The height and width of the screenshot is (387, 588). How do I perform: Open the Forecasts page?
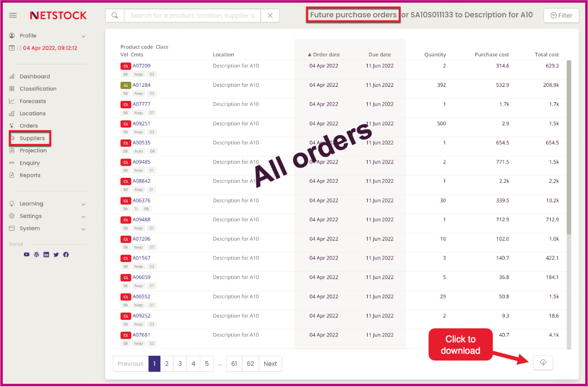click(x=32, y=101)
